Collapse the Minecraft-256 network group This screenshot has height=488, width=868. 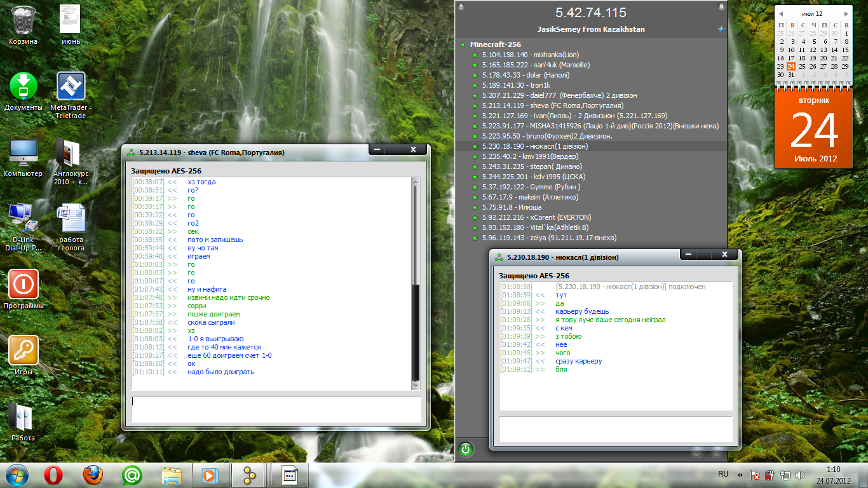pyautogui.click(x=463, y=45)
